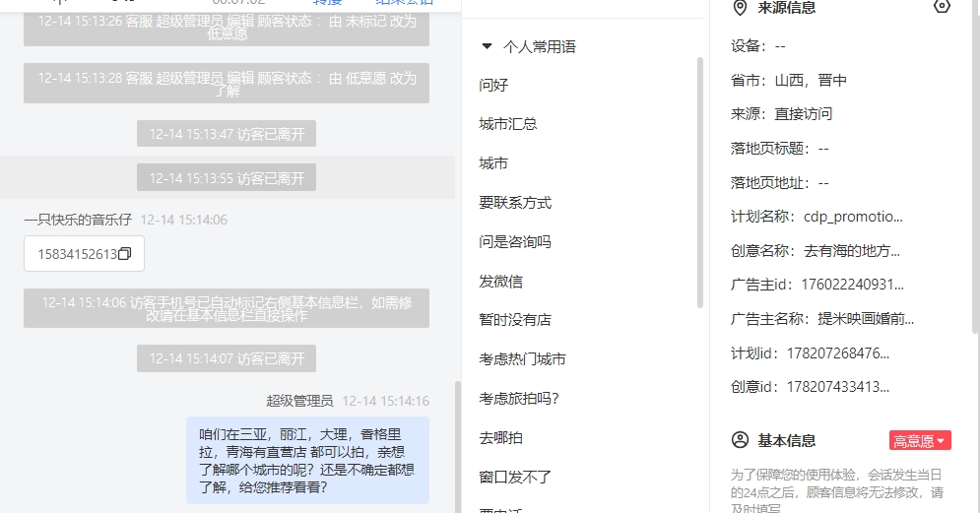Click the chat history scrollbar
Screen dimensions: 980x513
click(x=458, y=447)
